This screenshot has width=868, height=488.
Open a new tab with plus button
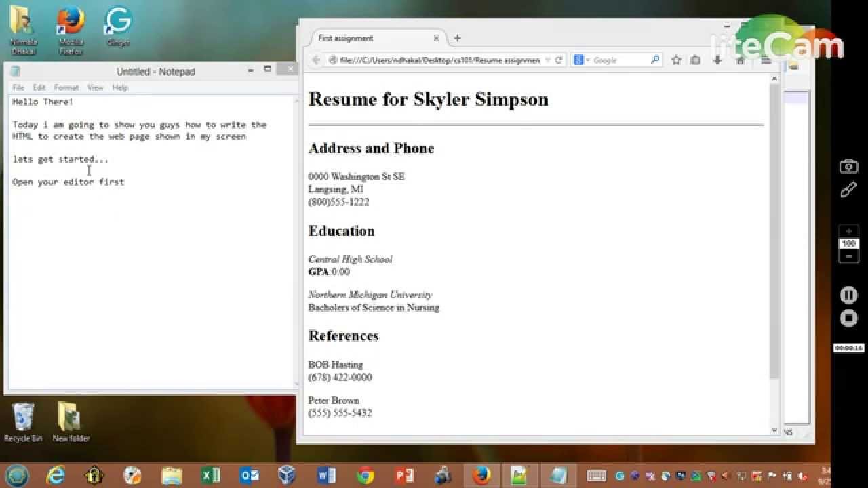pos(457,38)
